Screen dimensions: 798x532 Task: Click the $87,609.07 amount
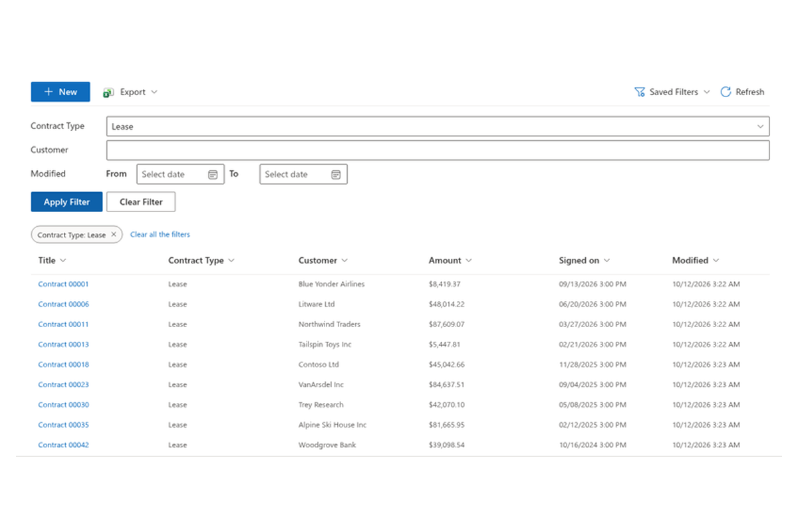447,325
